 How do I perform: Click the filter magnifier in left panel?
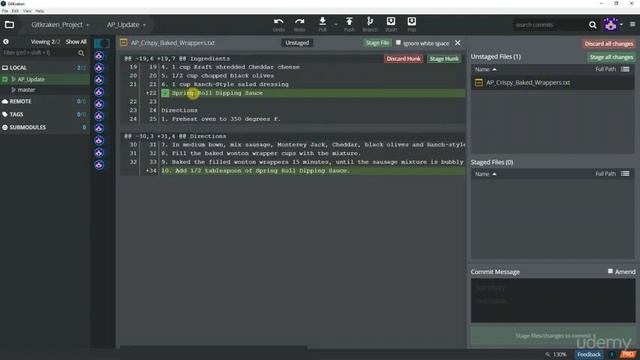click(x=81, y=53)
